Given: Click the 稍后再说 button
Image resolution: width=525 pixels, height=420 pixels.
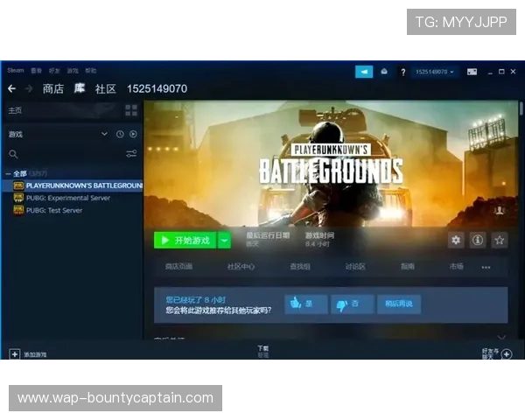Looking at the screenshot, I should coord(399,304).
